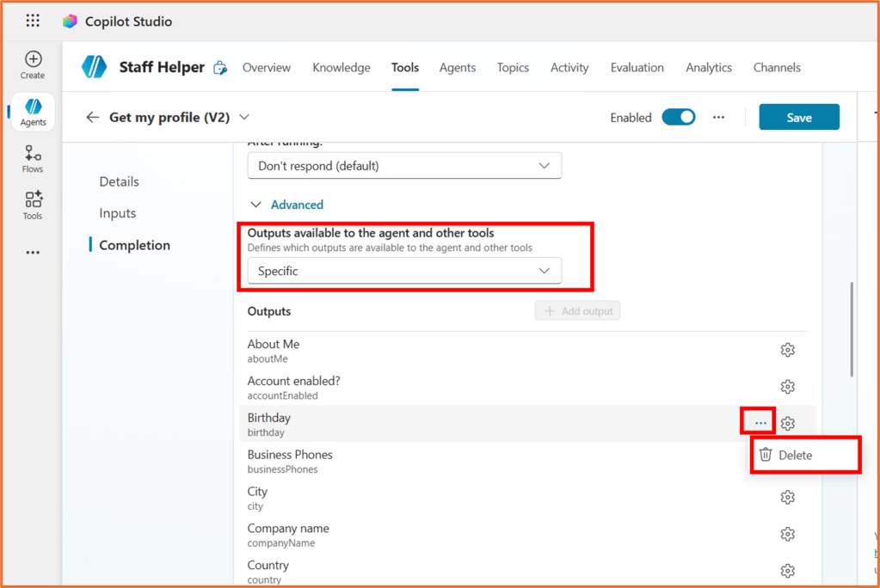The image size is (880, 588).
Task: Click the back arrow next to Get my profile
Action: tap(92, 117)
